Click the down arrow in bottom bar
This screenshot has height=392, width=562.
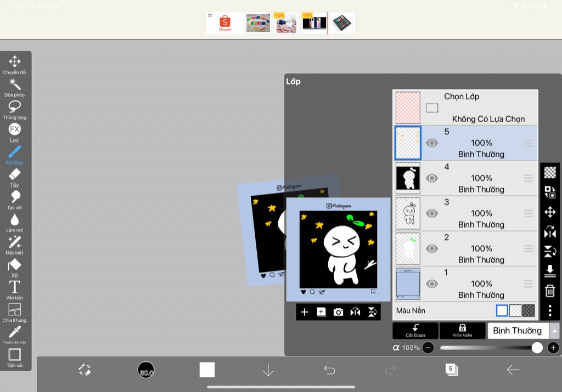(268, 370)
